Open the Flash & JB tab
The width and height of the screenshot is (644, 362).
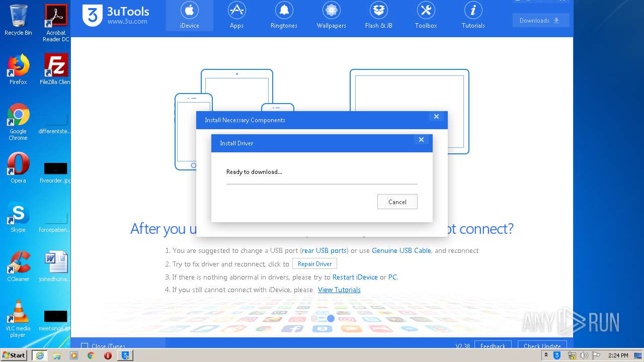pos(378,16)
